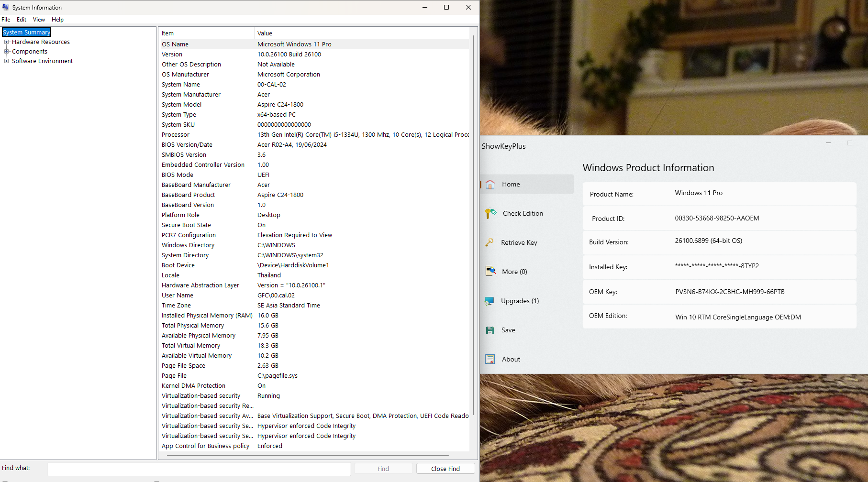The height and width of the screenshot is (482, 868).
Task: Expand the Hardware Resources tree node
Action: pyautogui.click(x=7, y=42)
